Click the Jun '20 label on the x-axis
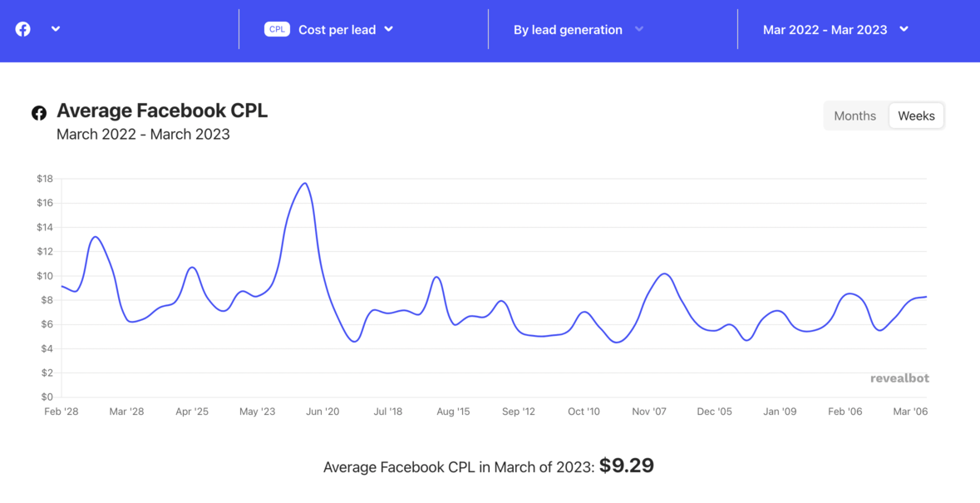The width and height of the screenshot is (980, 503). click(323, 411)
